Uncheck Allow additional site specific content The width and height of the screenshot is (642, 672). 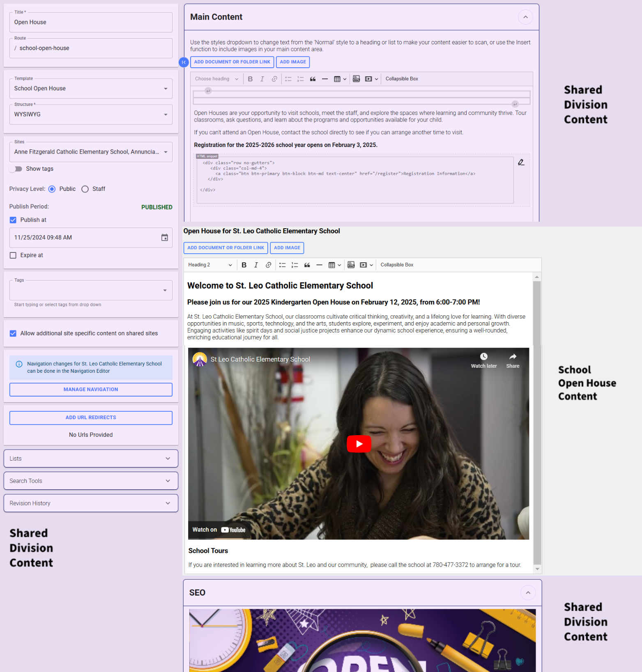[13, 333]
